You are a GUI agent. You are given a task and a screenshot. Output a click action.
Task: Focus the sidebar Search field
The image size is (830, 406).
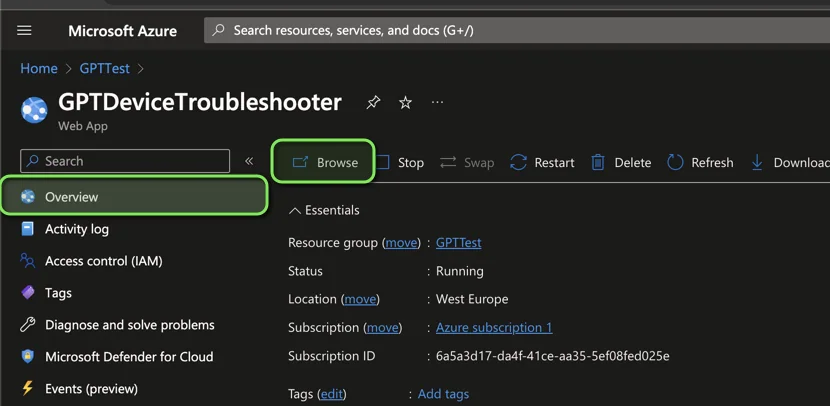(125, 161)
